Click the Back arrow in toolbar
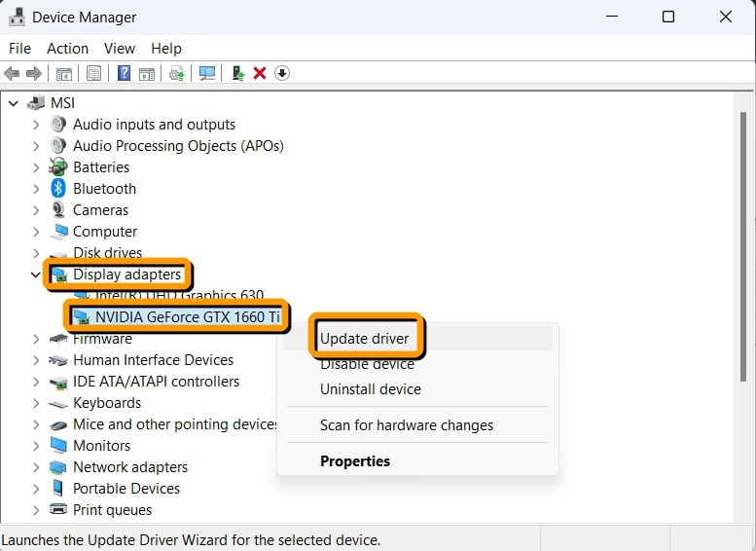The height and width of the screenshot is (551, 756). 12,74
